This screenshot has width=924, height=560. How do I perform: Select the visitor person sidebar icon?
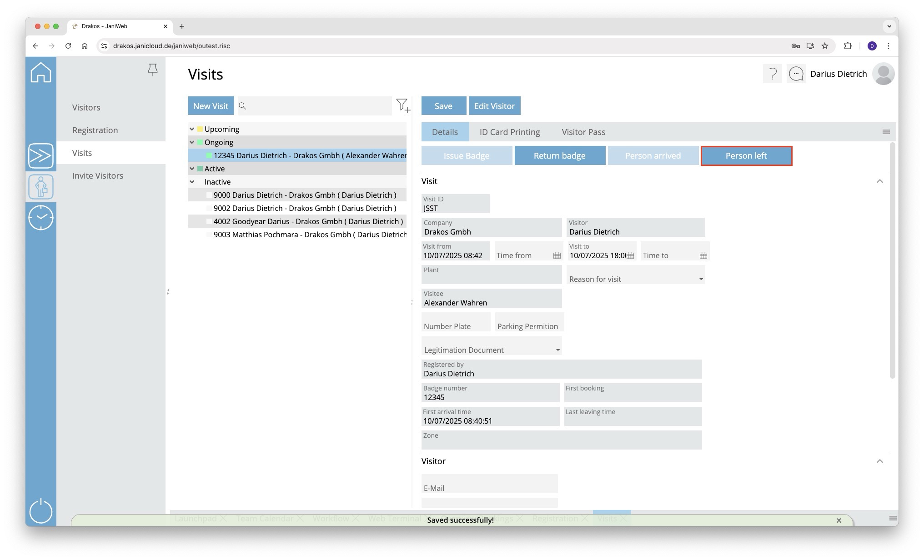41,187
